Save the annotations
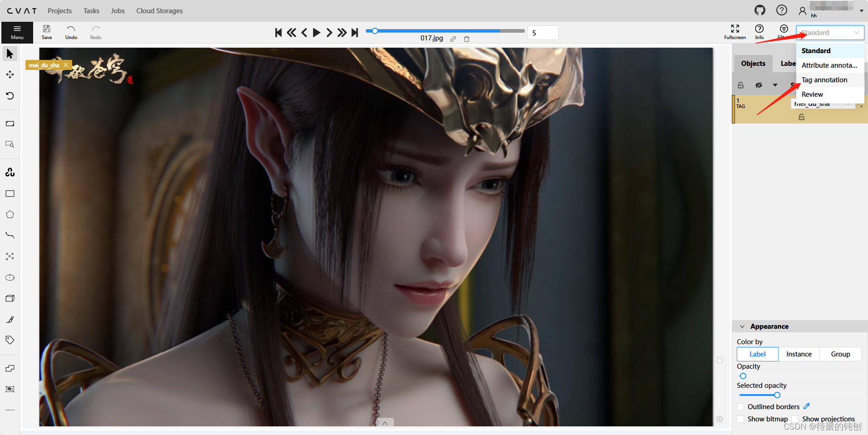The image size is (868, 435). pos(47,32)
